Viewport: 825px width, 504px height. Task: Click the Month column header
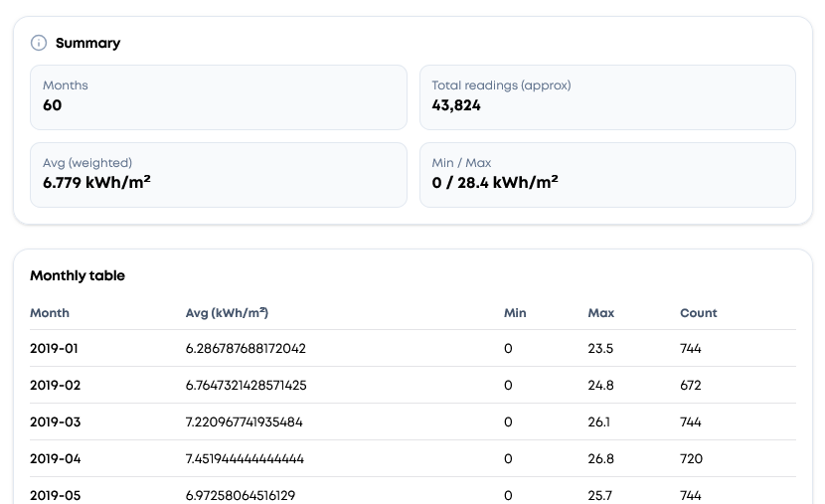(x=50, y=313)
